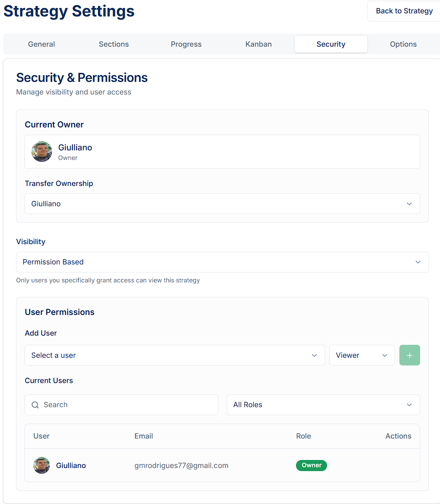The width and height of the screenshot is (440, 504).
Task: Open the Transfer Ownership dropdown showing Giulliano
Action: pyautogui.click(x=222, y=204)
